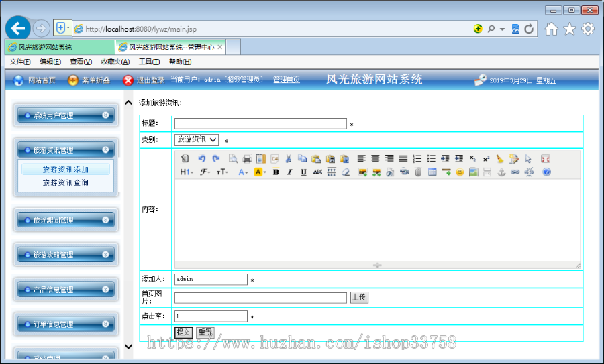Click the 提交 submit button

[183, 332]
